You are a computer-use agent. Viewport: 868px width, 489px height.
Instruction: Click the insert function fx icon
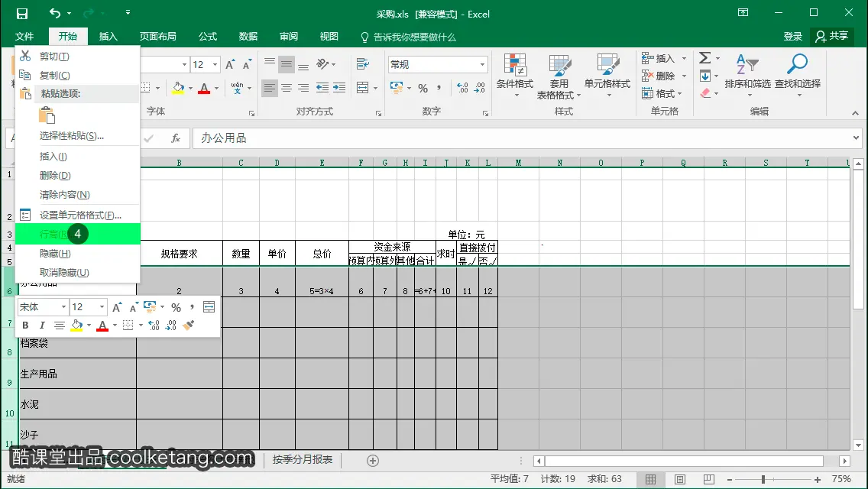coord(176,138)
